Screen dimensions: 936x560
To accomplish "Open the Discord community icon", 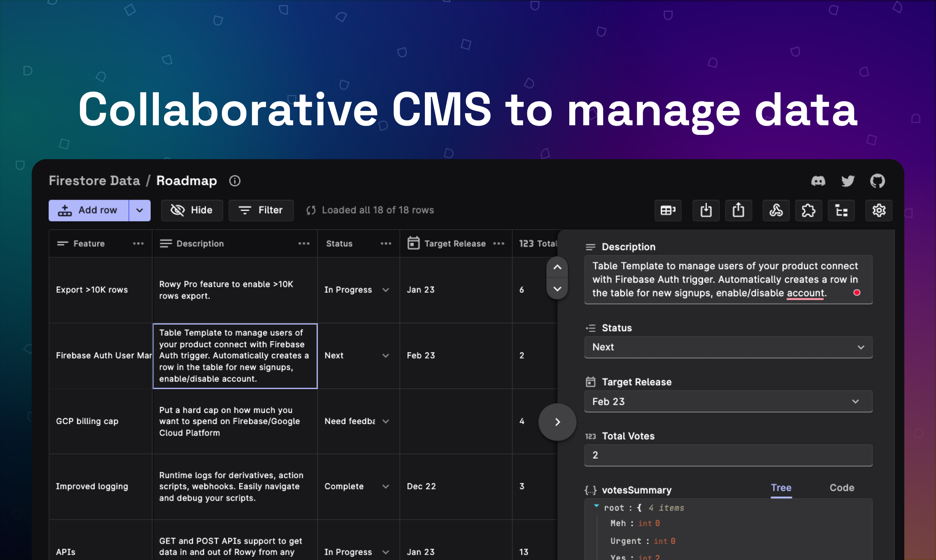I will click(x=818, y=181).
